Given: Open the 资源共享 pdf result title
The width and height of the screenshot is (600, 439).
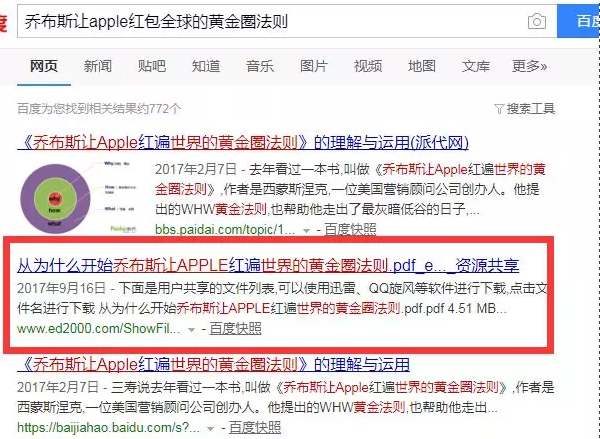Looking at the screenshot, I should click(x=268, y=265).
